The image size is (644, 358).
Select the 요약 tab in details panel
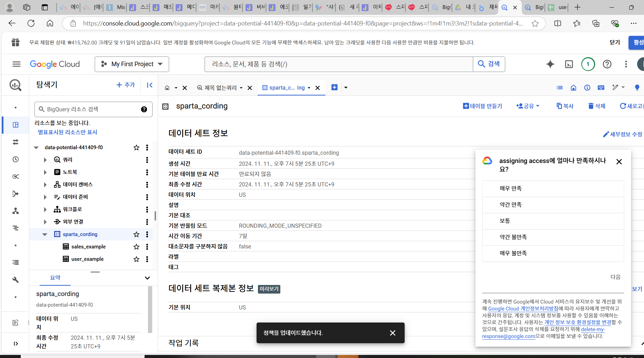point(55,278)
